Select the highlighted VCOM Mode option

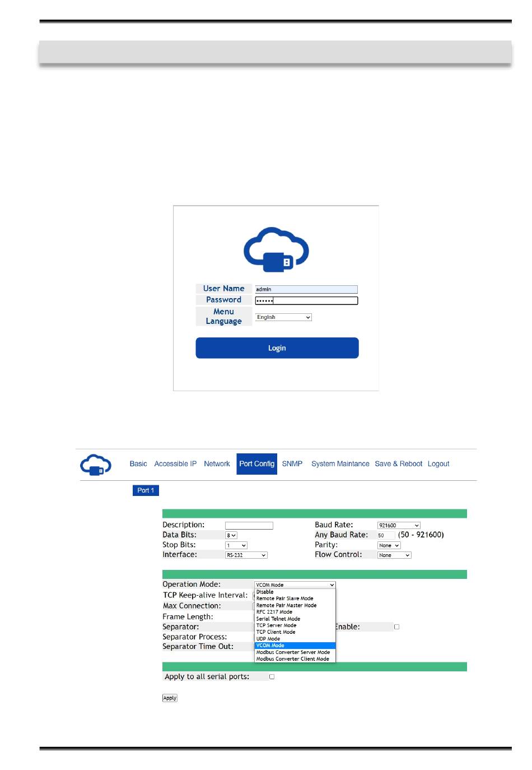pyautogui.click(x=295, y=646)
